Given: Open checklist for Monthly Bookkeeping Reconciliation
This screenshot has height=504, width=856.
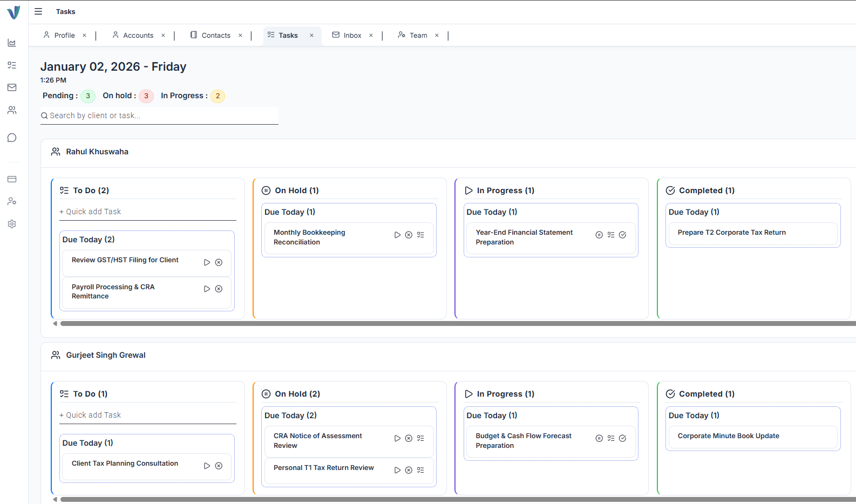Looking at the screenshot, I should tap(420, 235).
